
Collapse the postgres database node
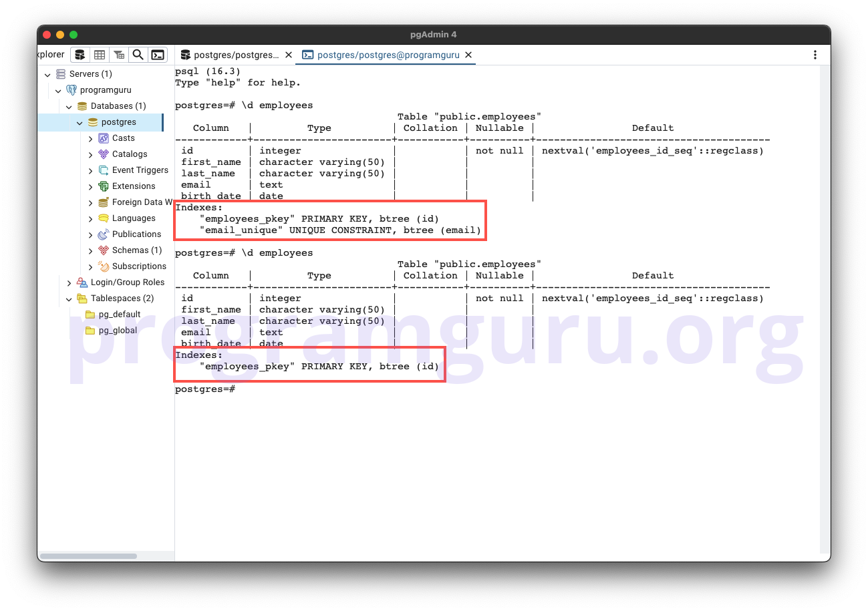pyautogui.click(x=80, y=122)
